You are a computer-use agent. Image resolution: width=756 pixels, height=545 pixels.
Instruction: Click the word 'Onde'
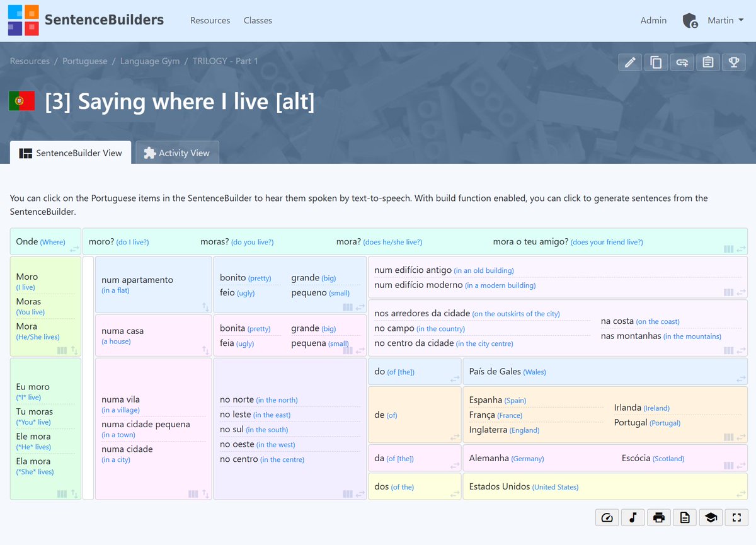pos(27,242)
